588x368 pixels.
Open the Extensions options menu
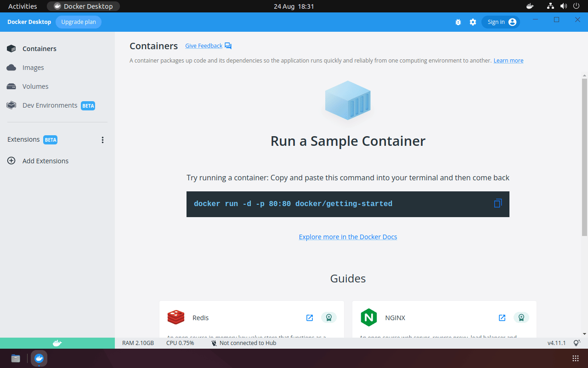tap(102, 139)
